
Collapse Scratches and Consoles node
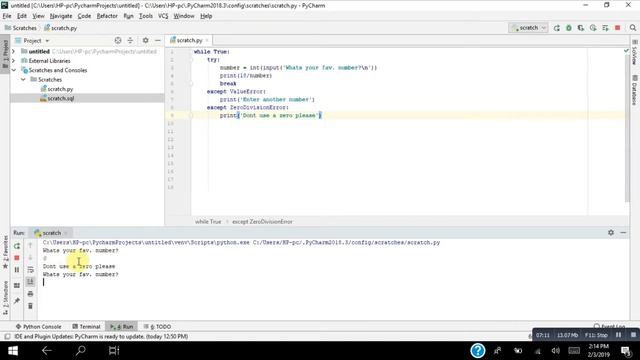tap(13, 70)
